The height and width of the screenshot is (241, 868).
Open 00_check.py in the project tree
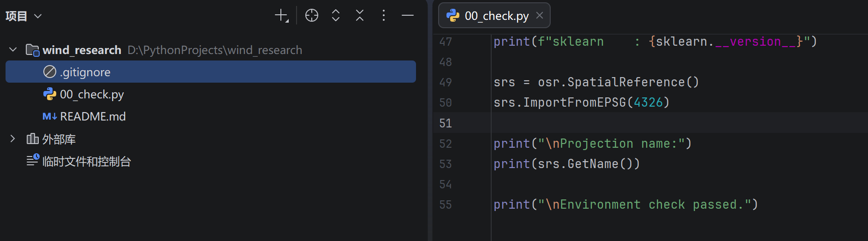(92, 95)
